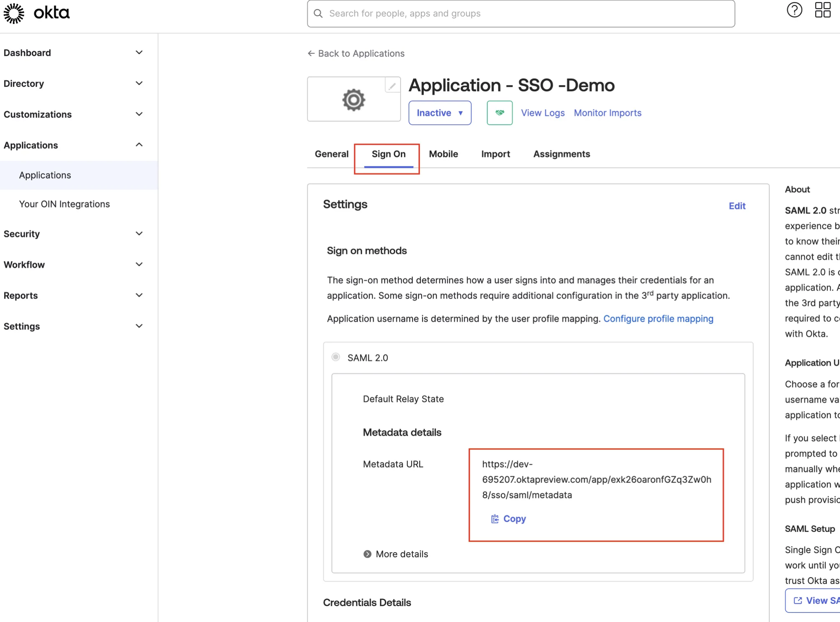Click the pencil icon to edit the app logo

[392, 86]
